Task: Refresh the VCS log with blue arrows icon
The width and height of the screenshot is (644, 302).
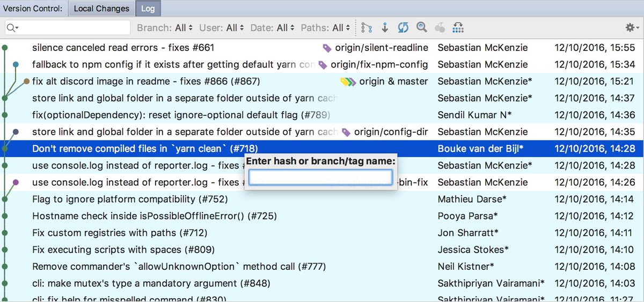Action: [404, 27]
